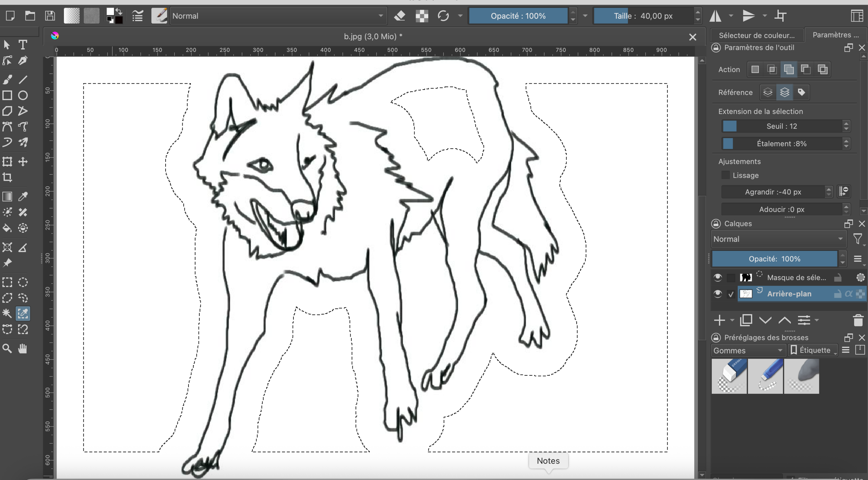
Task: Toggle eraser mode in top toolbar
Action: pos(400,16)
